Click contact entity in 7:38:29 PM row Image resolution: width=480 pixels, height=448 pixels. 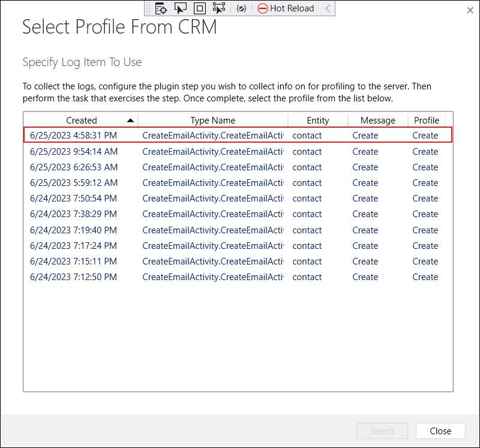click(307, 214)
